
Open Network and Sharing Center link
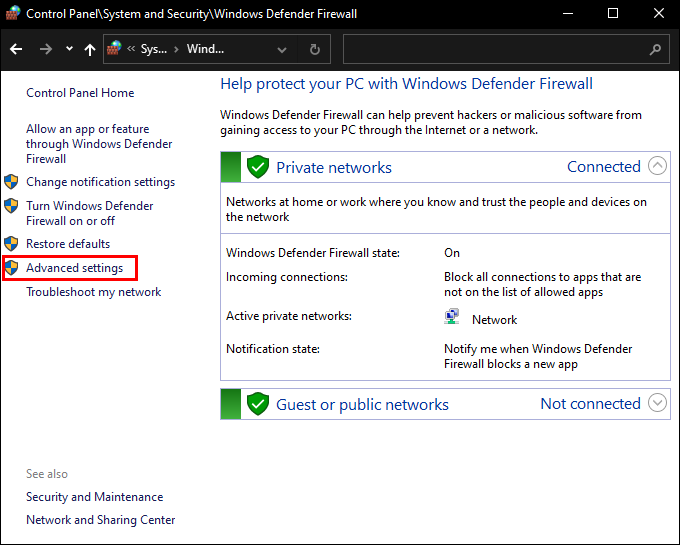coord(100,520)
